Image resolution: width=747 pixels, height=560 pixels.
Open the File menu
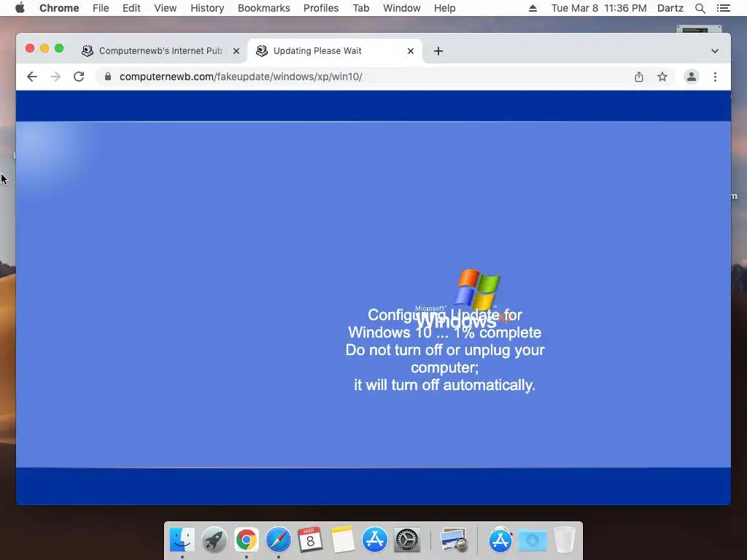(101, 8)
